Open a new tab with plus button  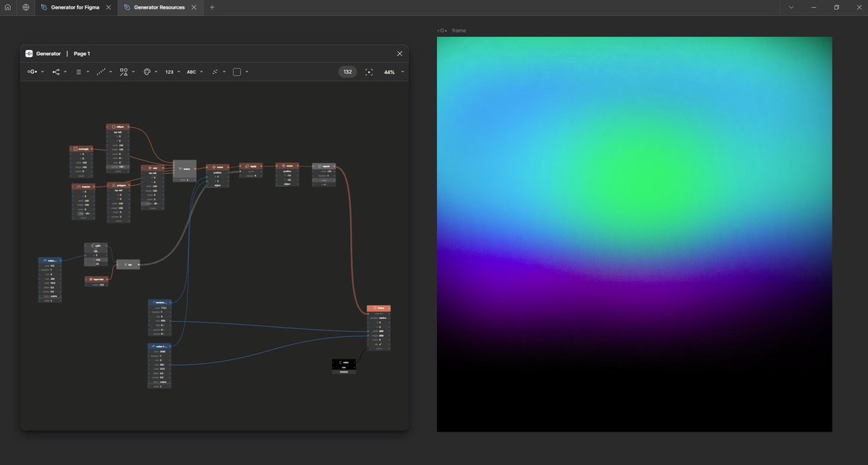point(212,7)
